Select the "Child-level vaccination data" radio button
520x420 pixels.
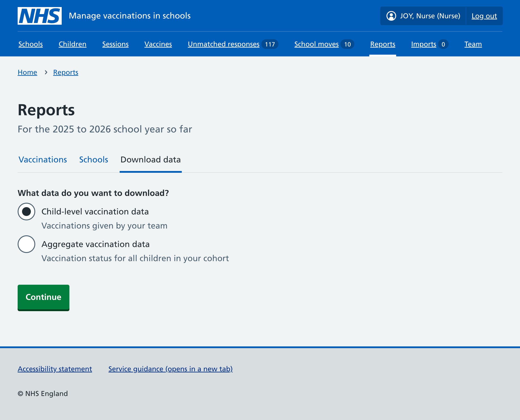tap(26, 212)
